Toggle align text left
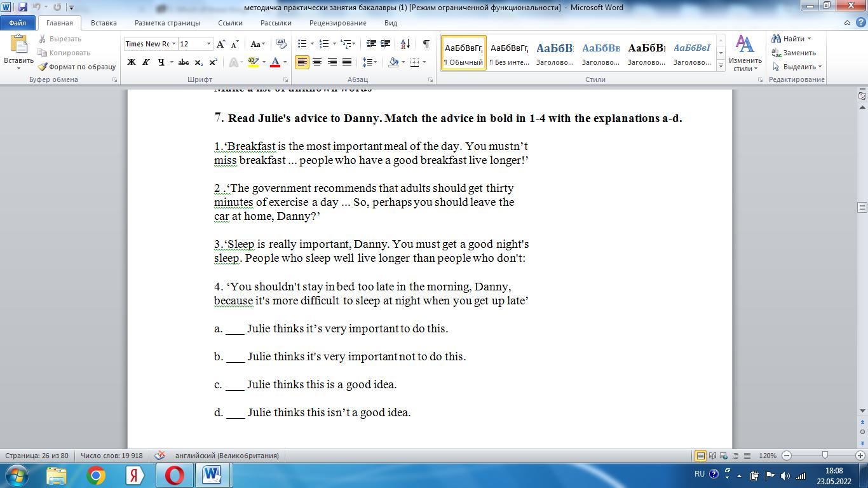The height and width of the screenshot is (488, 868). click(x=302, y=62)
